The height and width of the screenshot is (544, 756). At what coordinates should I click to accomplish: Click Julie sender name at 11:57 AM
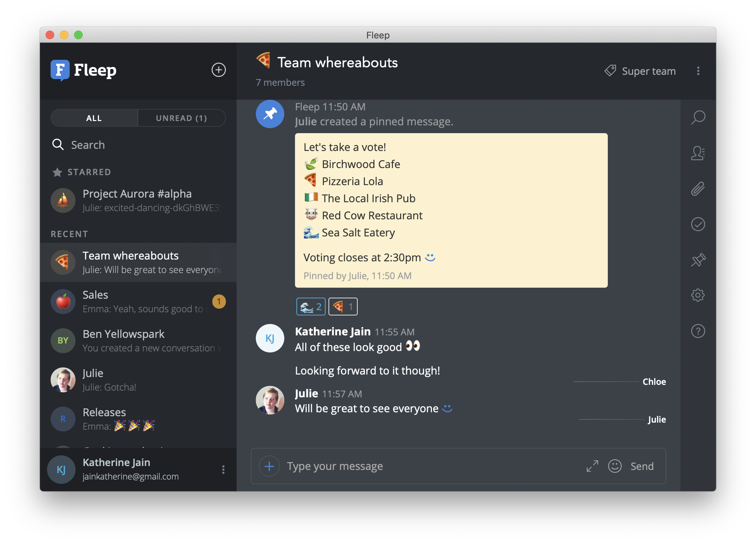(x=306, y=393)
